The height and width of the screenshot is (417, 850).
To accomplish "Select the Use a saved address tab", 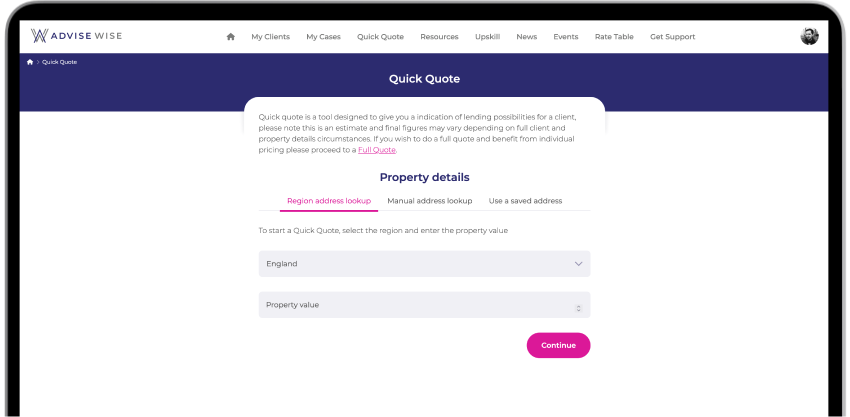I will point(525,201).
